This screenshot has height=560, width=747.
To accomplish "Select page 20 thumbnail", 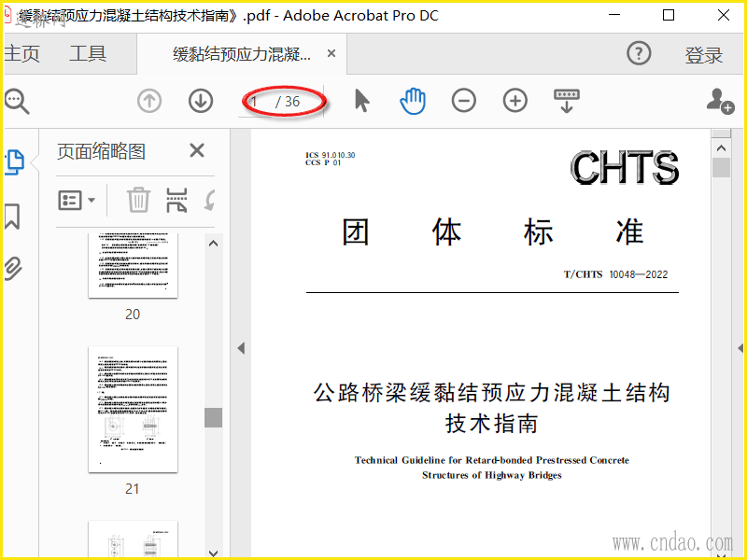I will pos(133,265).
